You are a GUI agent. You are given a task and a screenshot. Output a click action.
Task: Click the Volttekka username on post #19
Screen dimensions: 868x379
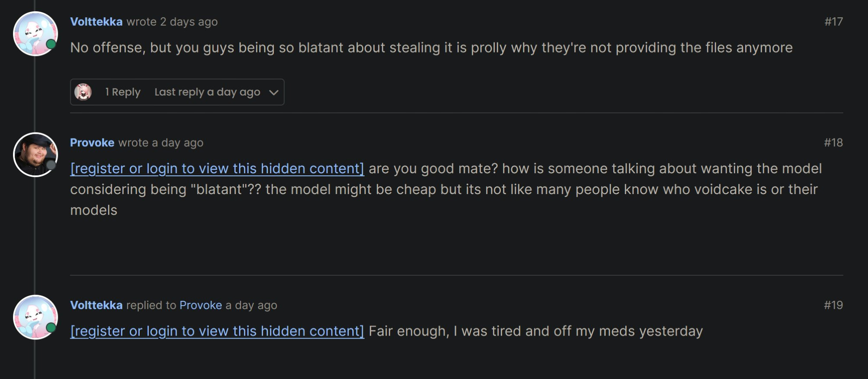pyautogui.click(x=96, y=305)
